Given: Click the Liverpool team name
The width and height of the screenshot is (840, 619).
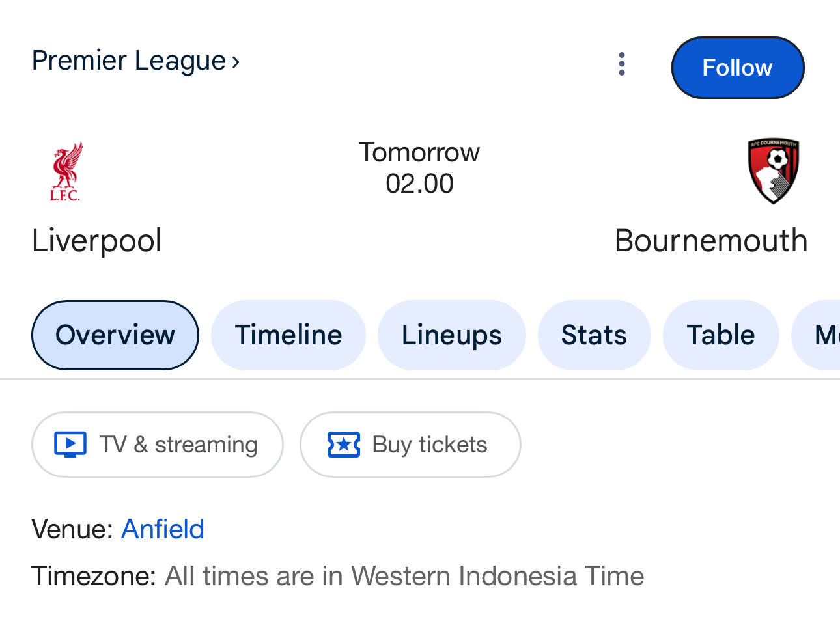Looking at the screenshot, I should pos(97,241).
